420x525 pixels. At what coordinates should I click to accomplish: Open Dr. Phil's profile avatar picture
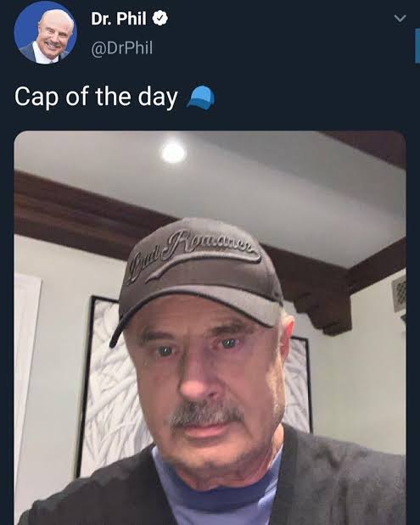(x=46, y=32)
